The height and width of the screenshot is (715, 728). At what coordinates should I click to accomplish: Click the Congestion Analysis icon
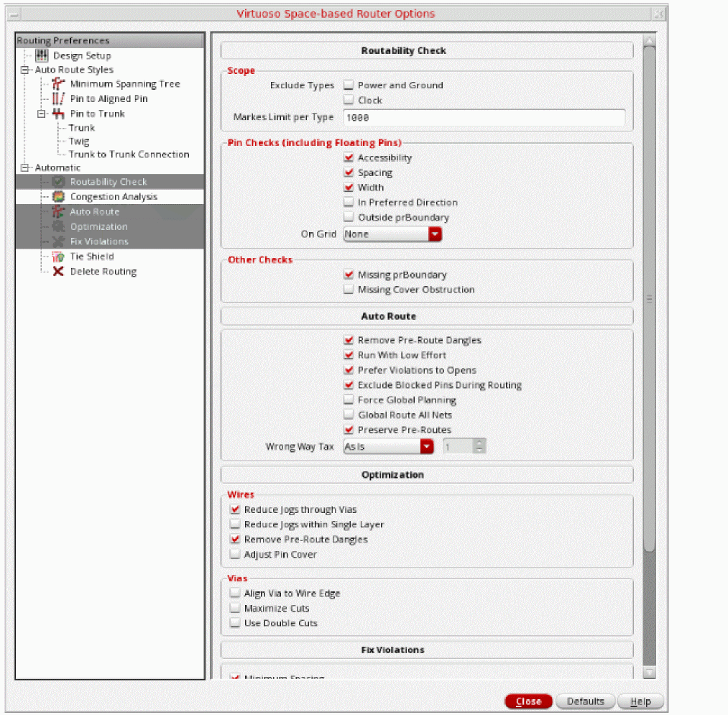(x=58, y=197)
